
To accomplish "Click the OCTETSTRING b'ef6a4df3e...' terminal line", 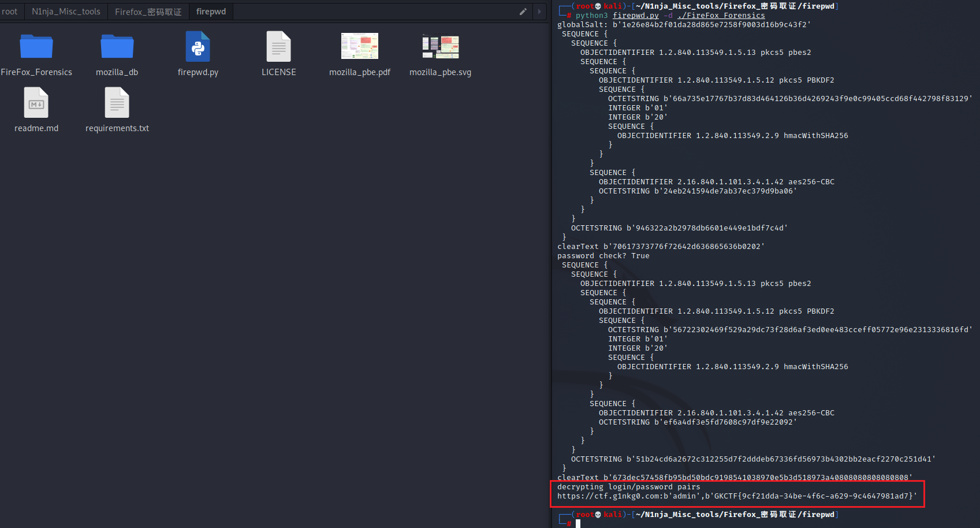I will (x=698, y=422).
